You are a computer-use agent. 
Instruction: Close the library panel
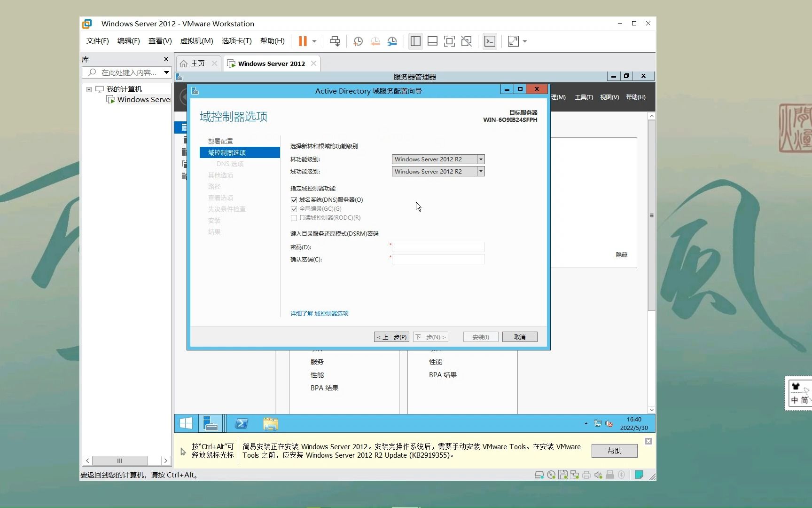click(166, 59)
